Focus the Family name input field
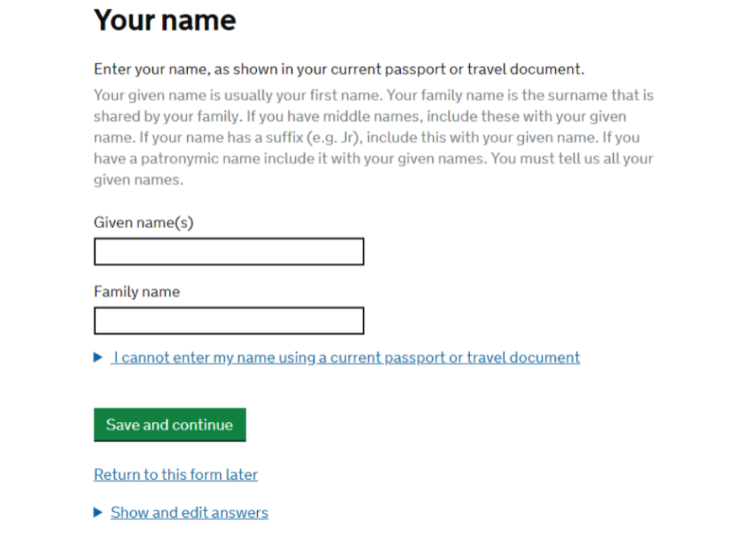This screenshot has width=756, height=543. pos(229,321)
